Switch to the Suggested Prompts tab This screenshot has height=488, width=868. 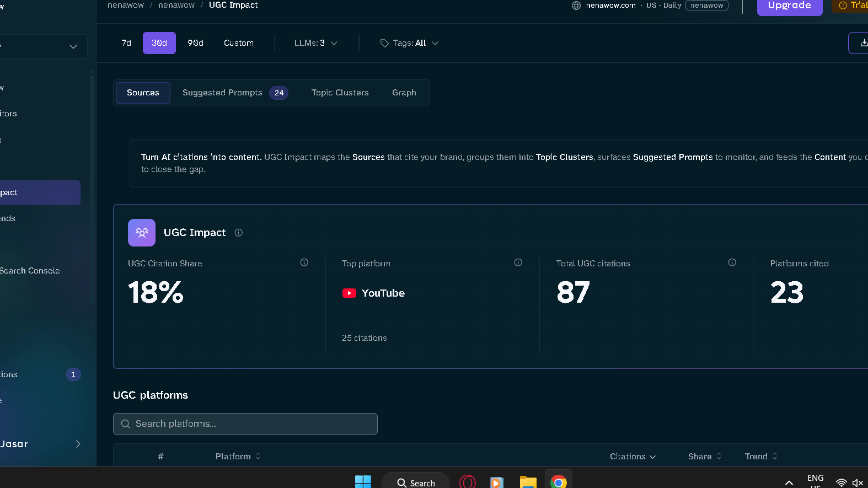click(x=235, y=93)
